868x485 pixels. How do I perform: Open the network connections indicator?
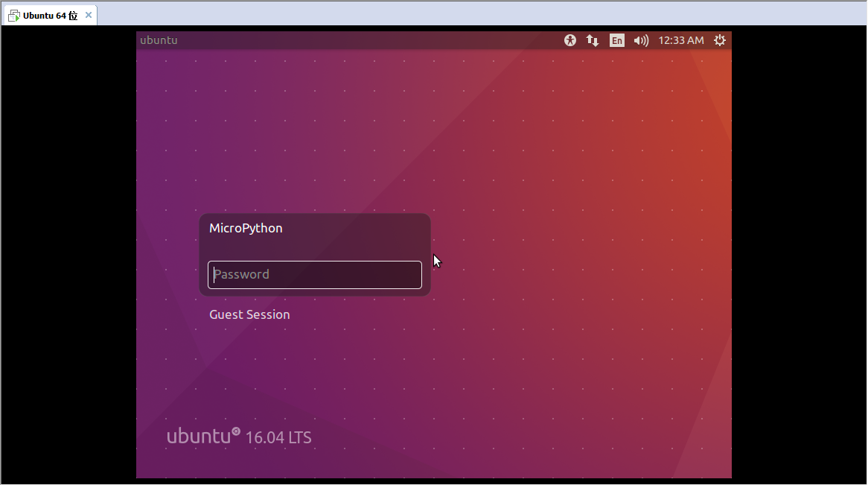click(593, 40)
